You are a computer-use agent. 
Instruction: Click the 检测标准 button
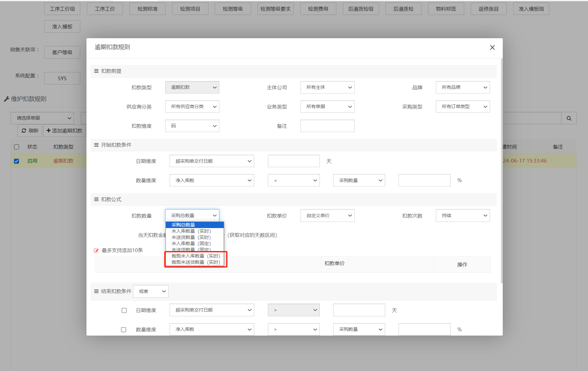[x=147, y=9]
